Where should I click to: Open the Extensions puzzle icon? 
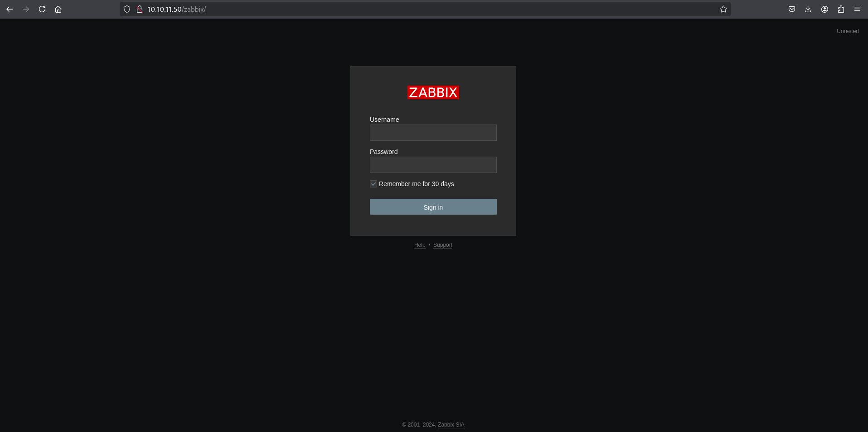tap(841, 9)
